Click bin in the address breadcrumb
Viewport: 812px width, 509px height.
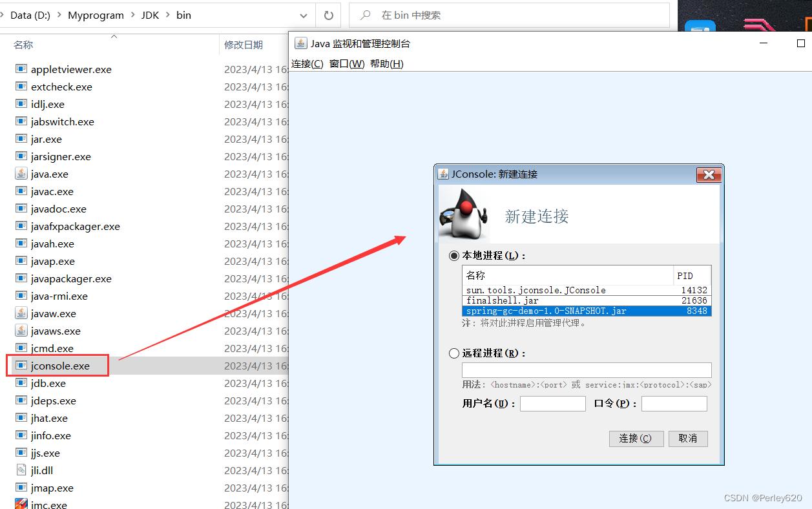point(183,15)
